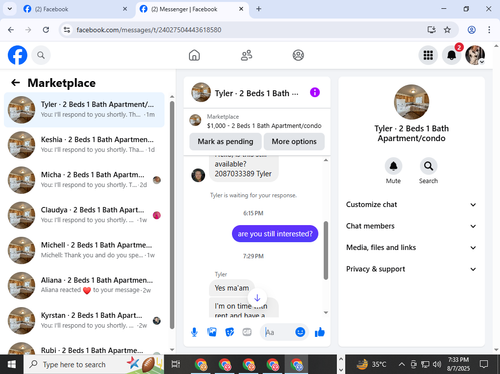Click the chat messages vertical scrollbar
This screenshot has height=374, width=500.
click(x=326, y=250)
